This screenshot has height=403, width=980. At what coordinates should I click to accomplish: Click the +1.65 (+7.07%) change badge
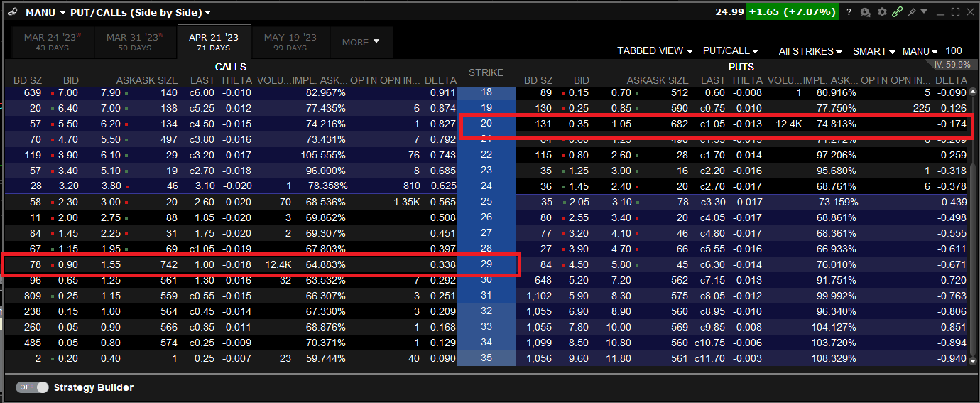(x=793, y=11)
